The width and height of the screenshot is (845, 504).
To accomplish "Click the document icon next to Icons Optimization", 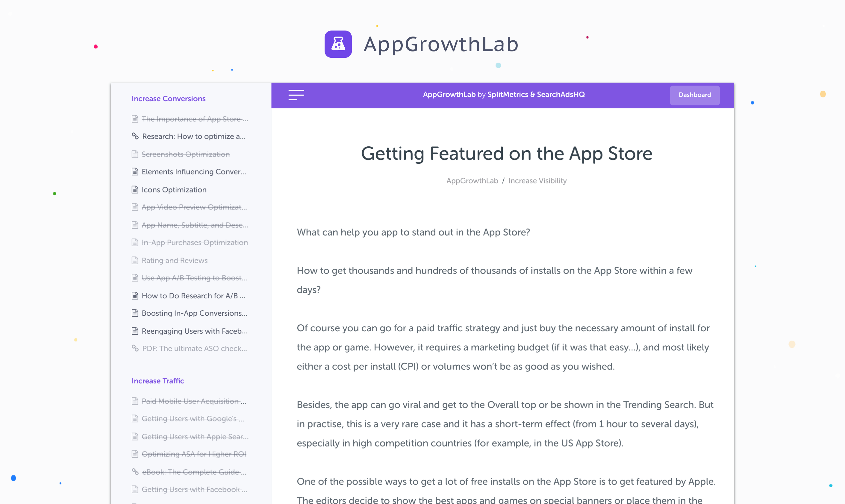I will click(134, 190).
